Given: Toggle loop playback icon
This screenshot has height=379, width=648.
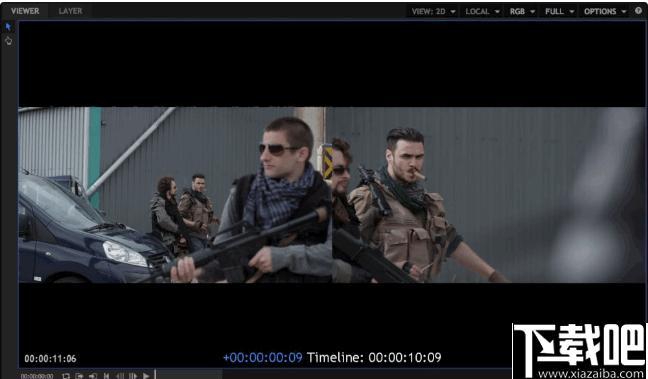Looking at the screenshot, I should tap(66, 376).
